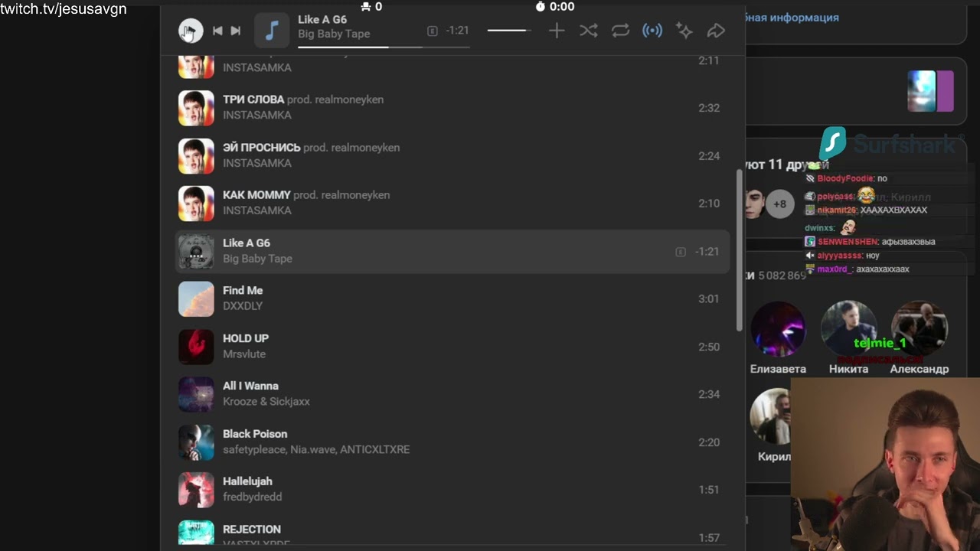
Task: Open the DXXDLY artist page
Action: (243, 306)
